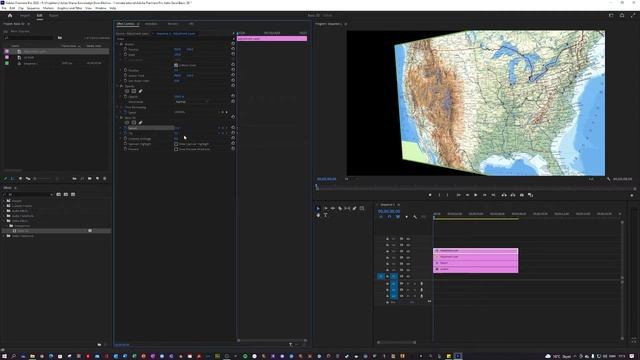Open the Blend Mode dropdown
This screenshot has height=360, width=640.
(191, 102)
